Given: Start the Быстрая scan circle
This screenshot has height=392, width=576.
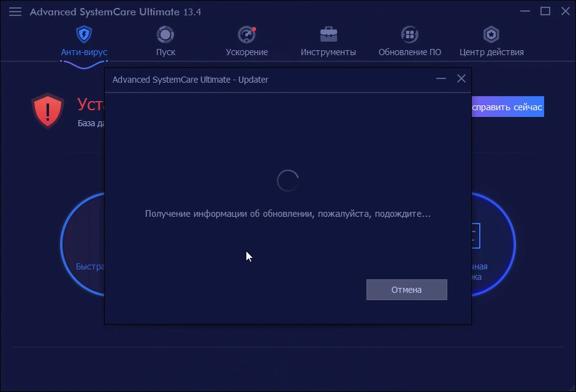Looking at the screenshot, I should [x=83, y=244].
